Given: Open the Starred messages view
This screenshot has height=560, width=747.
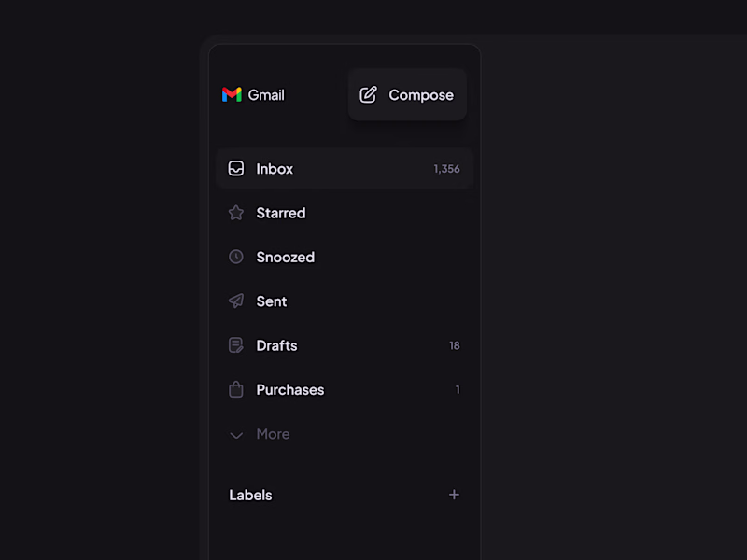Looking at the screenshot, I should [280, 213].
